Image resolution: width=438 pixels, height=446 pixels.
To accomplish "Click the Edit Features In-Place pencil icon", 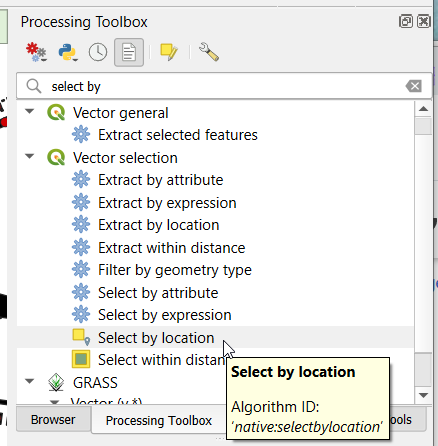I will [169, 52].
